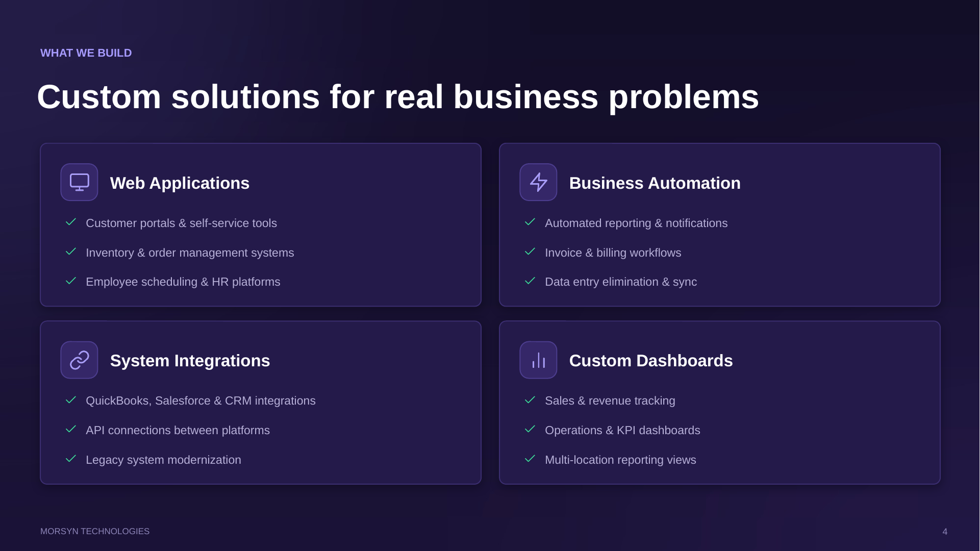This screenshot has height=551, width=980.
Task: Click checkmark beside Inventory & order management
Action: tap(71, 252)
